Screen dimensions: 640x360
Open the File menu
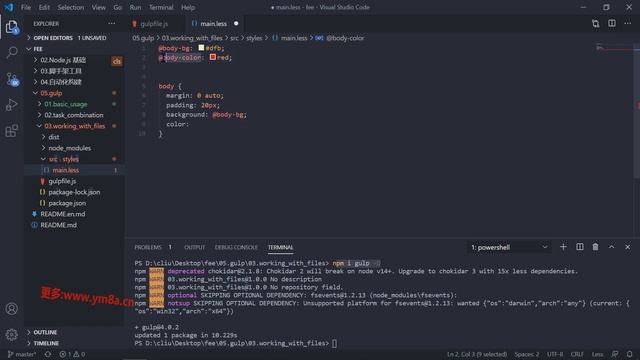[26, 7]
